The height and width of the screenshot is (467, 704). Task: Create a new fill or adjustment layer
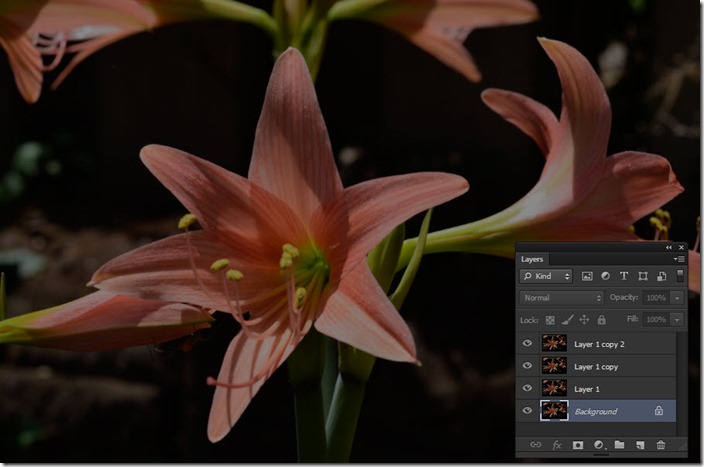tap(599, 444)
